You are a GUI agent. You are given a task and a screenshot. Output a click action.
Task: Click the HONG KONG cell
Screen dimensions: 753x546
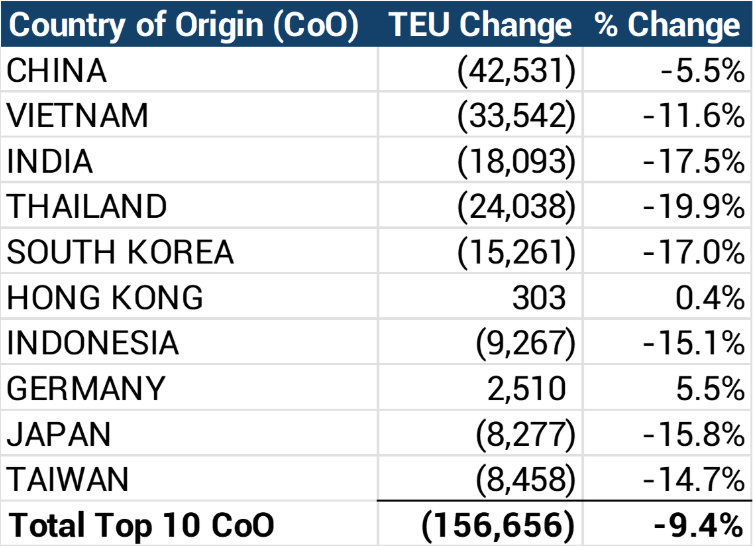(105, 297)
